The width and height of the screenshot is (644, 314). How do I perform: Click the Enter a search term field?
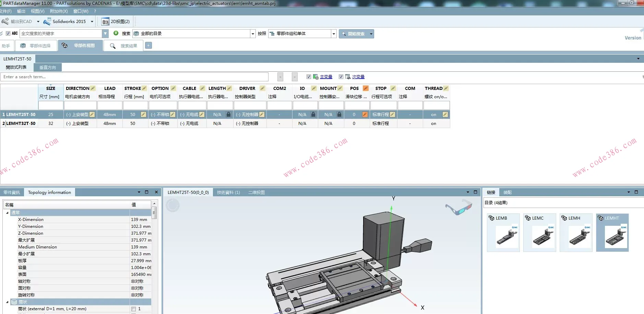(134, 77)
